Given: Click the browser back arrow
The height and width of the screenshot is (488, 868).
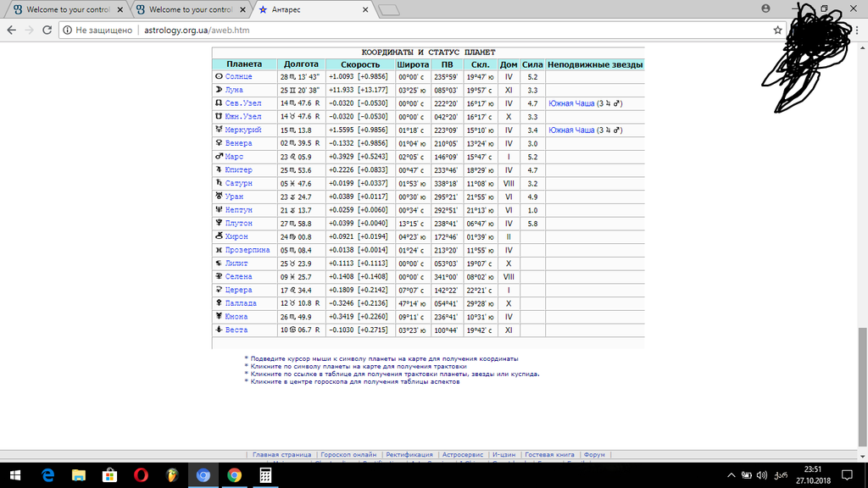Looking at the screenshot, I should point(11,30).
